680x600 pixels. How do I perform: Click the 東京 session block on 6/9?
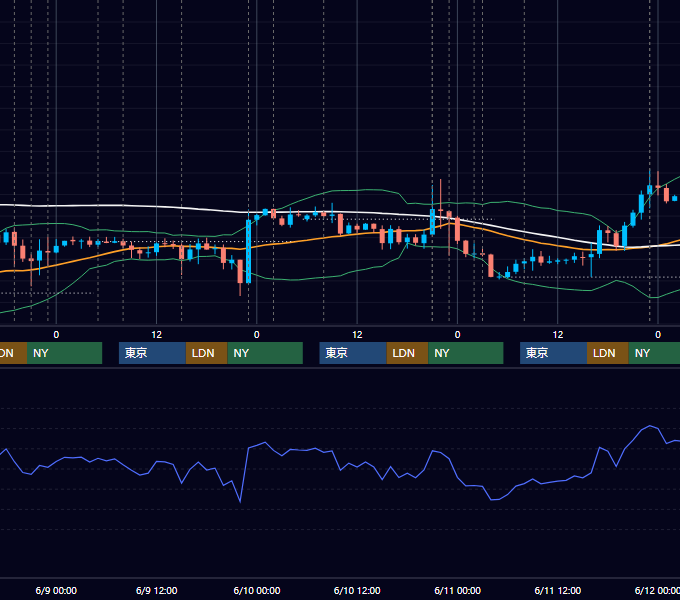pos(152,353)
